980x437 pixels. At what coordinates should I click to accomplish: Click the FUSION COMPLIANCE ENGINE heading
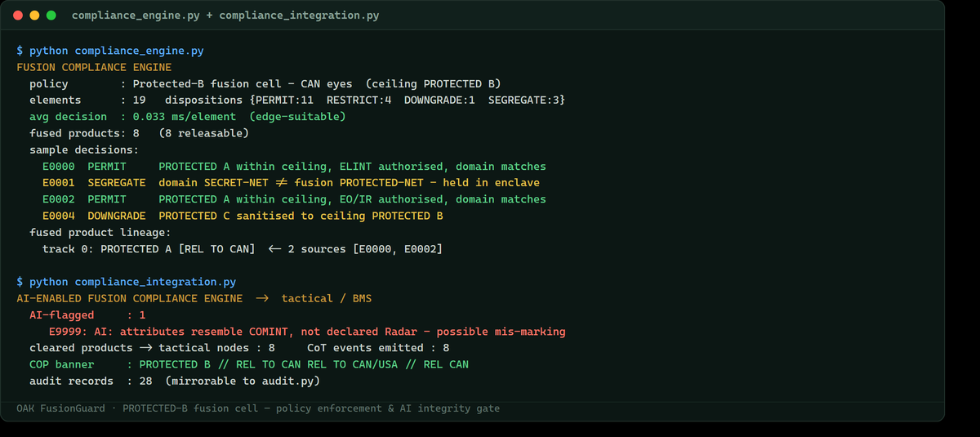(x=94, y=67)
